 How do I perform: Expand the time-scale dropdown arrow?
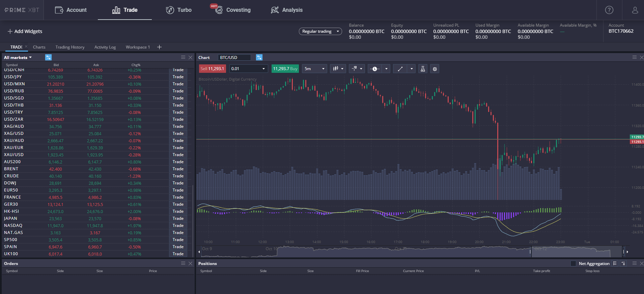[386, 69]
